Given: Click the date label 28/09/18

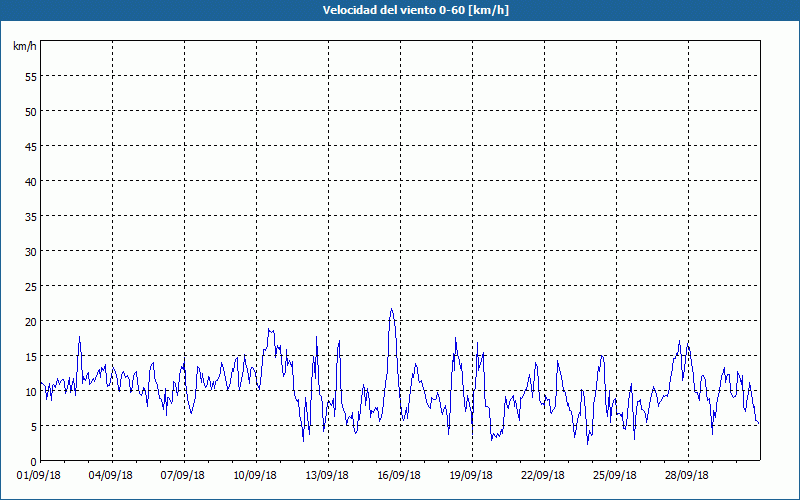Looking at the screenshot, I should pyautogui.click(x=687, y=476).
